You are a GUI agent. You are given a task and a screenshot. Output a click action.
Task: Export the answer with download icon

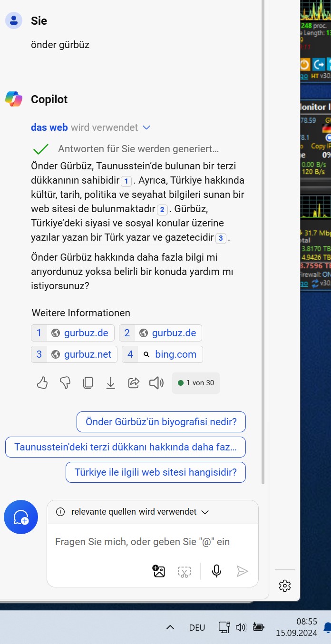(x=111, y=383)
